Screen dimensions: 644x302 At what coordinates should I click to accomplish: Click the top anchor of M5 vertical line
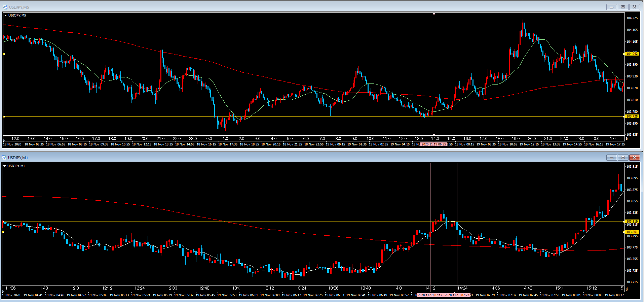434,14
